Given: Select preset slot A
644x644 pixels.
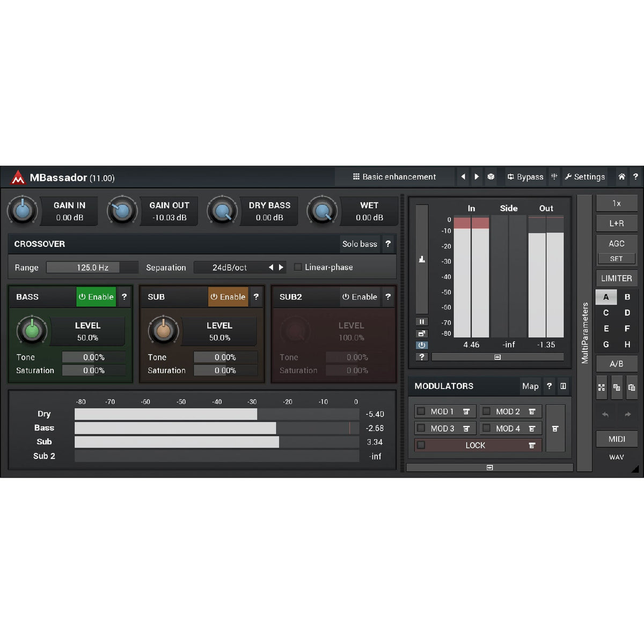Looking at the screenshot, I should 606,297.
